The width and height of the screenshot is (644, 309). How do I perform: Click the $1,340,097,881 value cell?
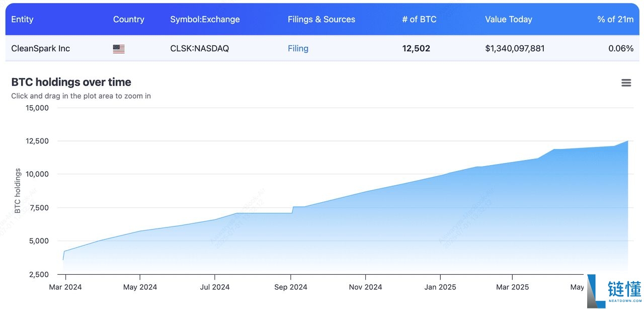pos(515,49)
